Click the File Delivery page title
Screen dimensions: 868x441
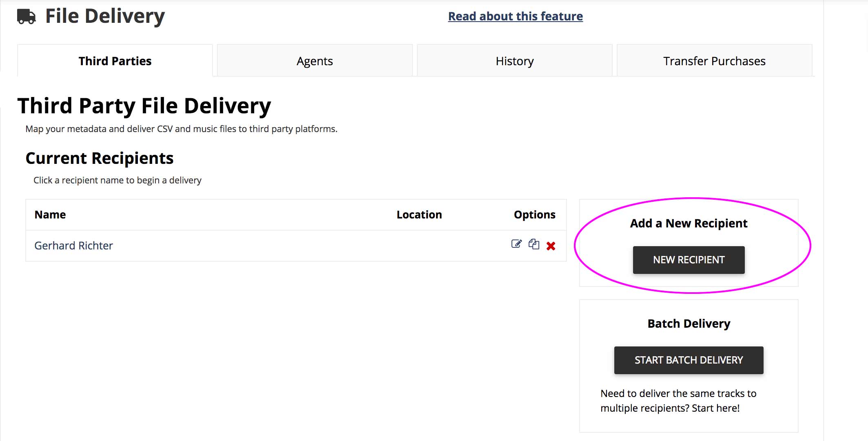pos(105,16)
